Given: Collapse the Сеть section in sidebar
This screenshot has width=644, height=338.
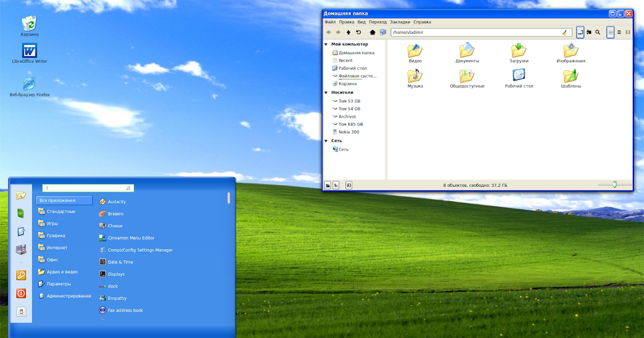Looking at the screenshot, I should tap(326, 141).
